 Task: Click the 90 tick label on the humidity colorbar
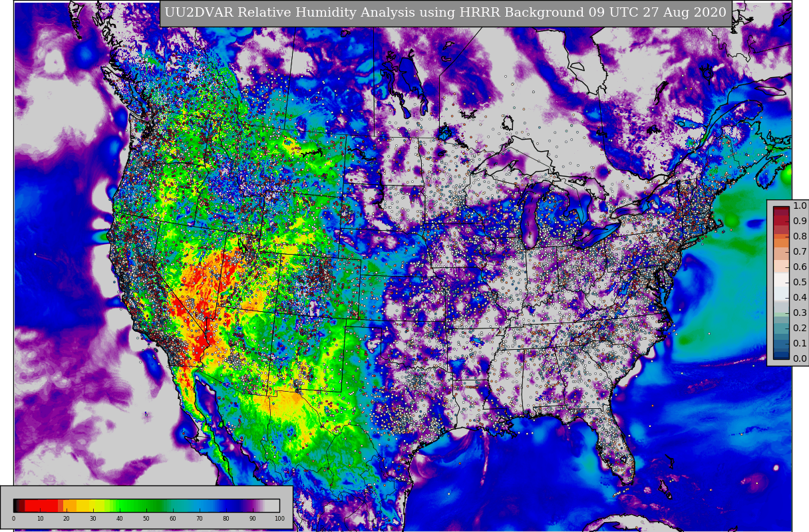pos(253,519)
